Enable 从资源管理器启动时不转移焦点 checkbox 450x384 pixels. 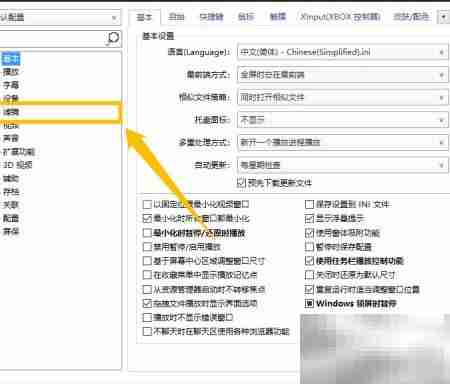tap(147, 289)
